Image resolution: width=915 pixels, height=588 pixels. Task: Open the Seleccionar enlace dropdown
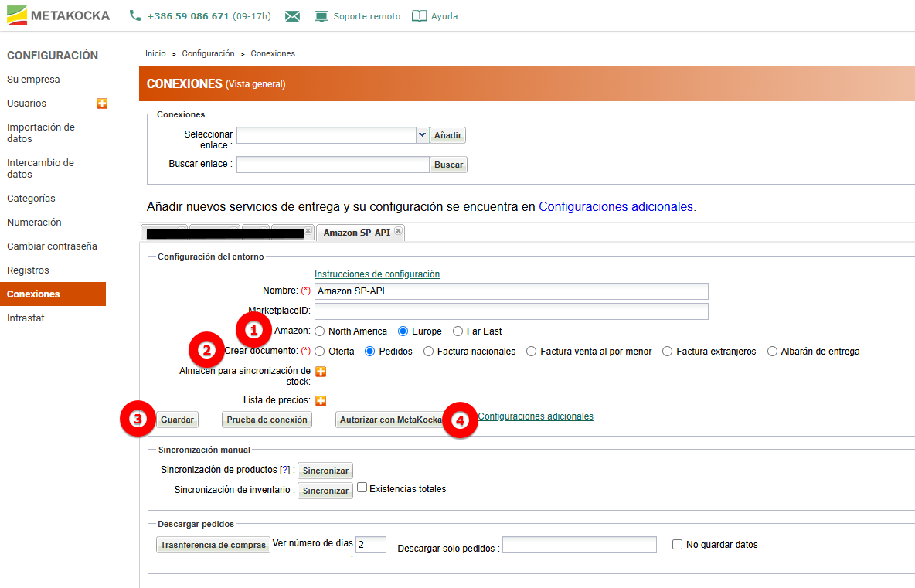(x=422, y=134)
